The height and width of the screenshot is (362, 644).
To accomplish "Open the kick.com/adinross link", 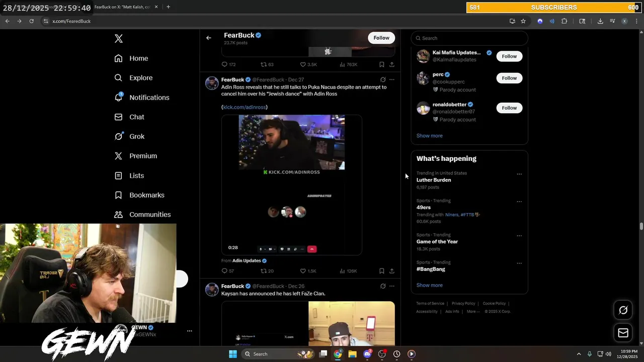I will coord(245,107).
